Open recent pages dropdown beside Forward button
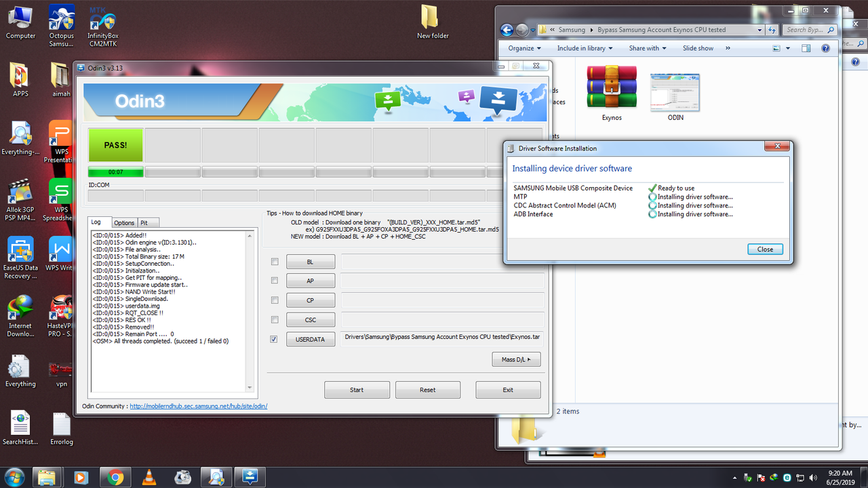This screenshot has height=488, width=868. point(533,30)
